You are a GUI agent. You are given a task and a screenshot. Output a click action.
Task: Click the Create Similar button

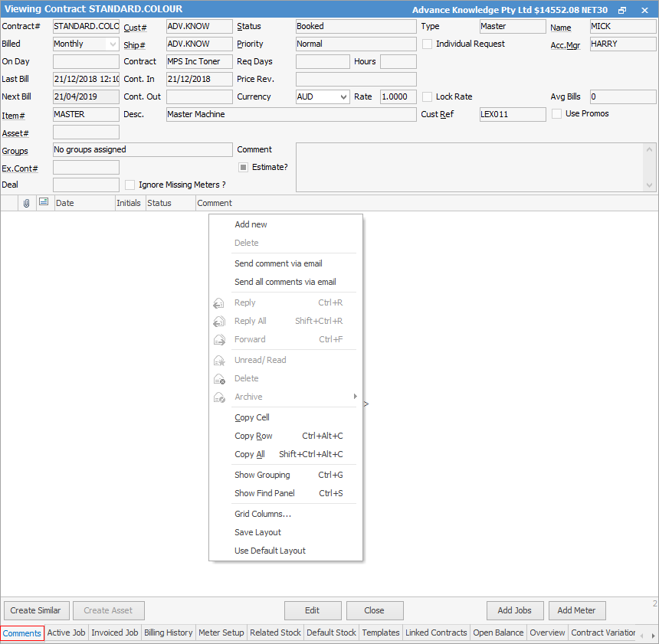[37, 611]
